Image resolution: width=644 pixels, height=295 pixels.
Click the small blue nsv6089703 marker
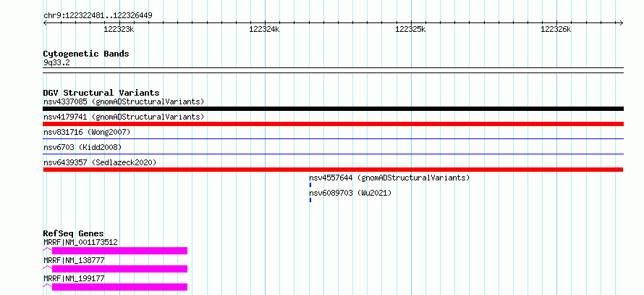[x=310, y=200]
